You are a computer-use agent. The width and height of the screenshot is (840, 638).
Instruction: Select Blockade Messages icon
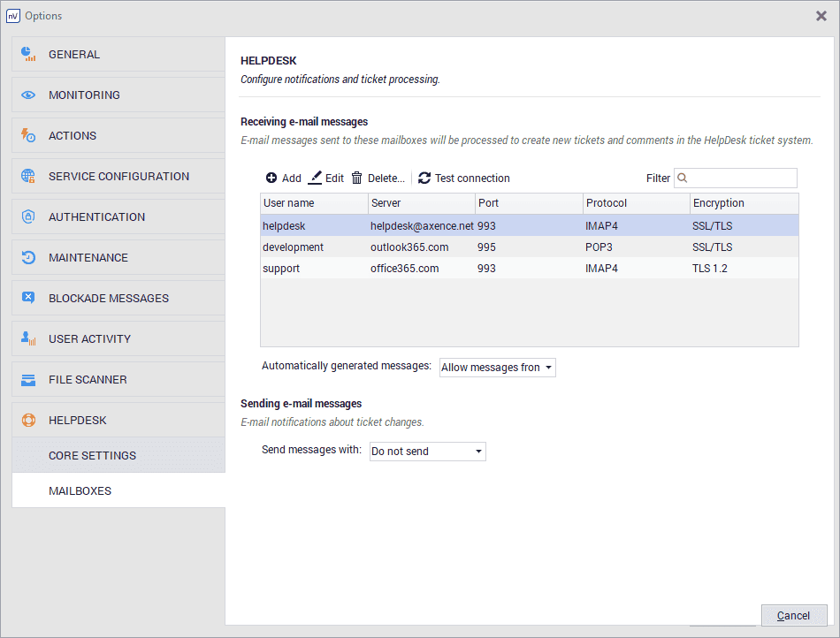point(28,299)
